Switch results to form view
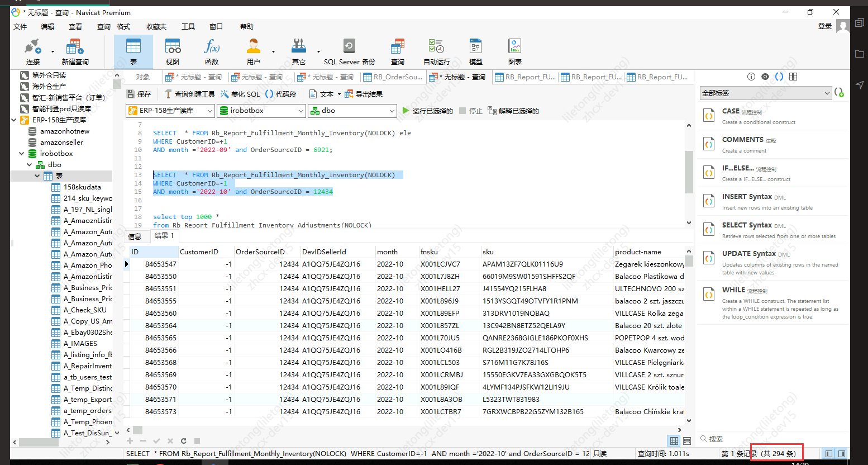The height and width of the screenshot is (465, 868). click(687, 441)
